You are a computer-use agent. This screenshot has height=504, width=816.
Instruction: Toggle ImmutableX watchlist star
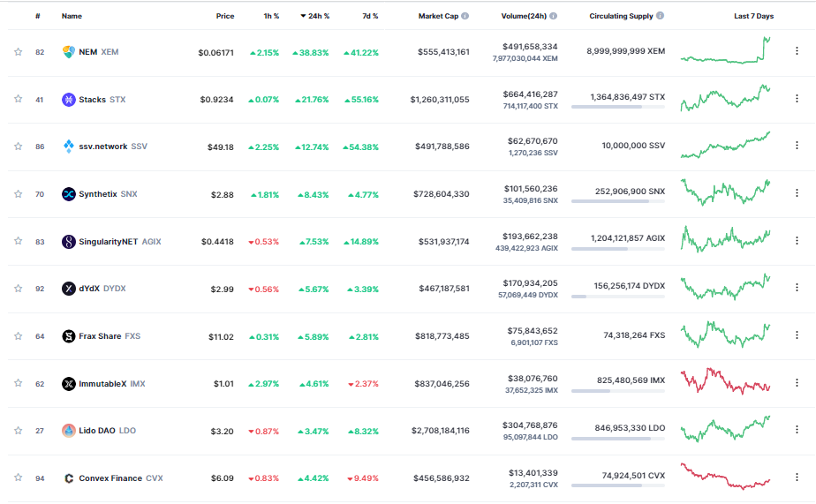coord(19,383)
